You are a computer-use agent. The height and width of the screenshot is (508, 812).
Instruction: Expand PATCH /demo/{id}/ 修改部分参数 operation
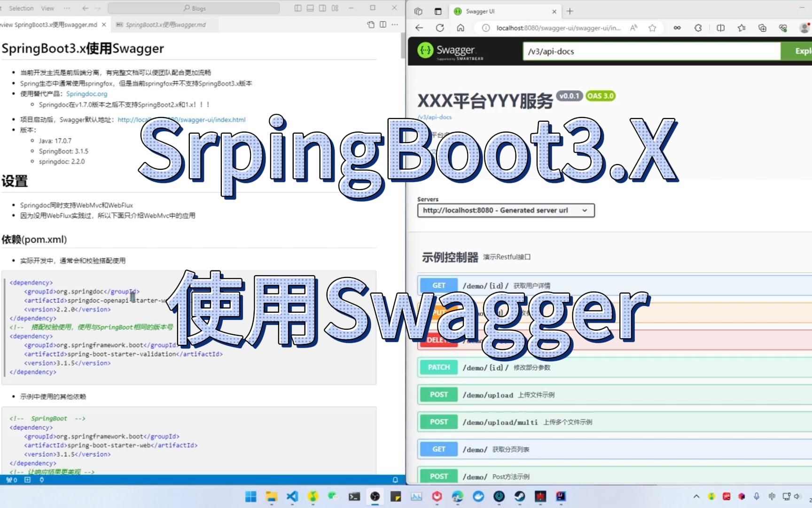pos(615,367)
